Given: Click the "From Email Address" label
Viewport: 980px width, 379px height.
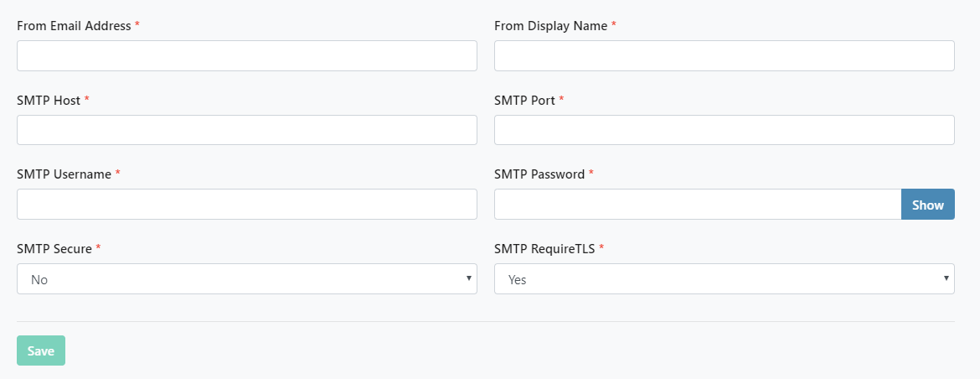Looking at the screenshot, I should pyautogui.click(x=74, y=26).
